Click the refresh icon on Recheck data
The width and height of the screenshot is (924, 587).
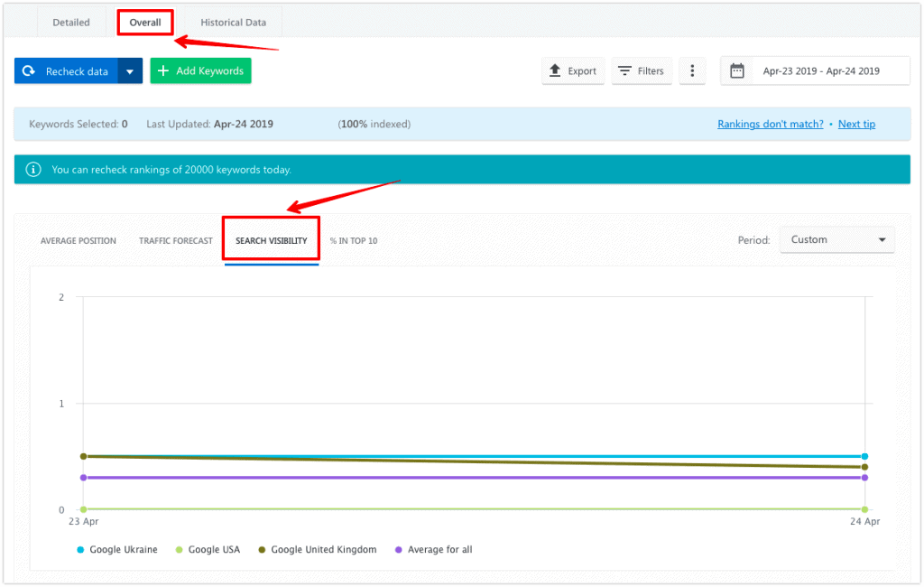28,70
